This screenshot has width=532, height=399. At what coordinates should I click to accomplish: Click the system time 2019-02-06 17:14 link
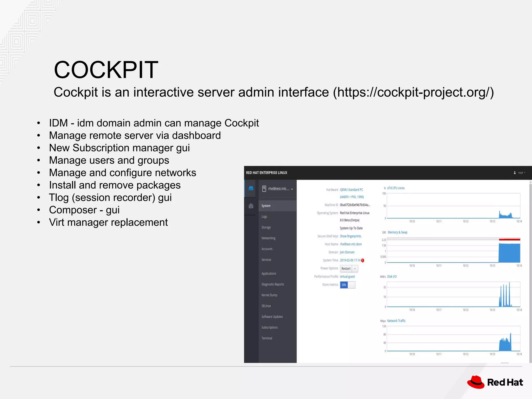[350, 260]
